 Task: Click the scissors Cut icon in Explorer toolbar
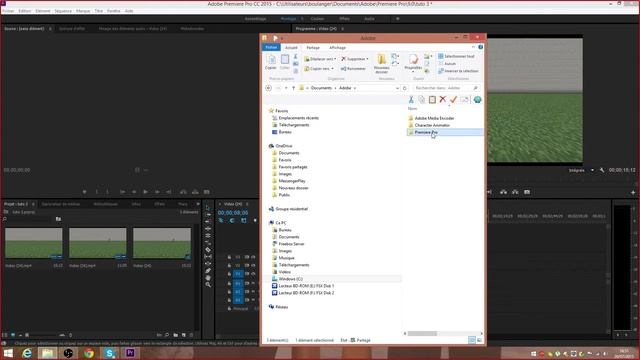(411, 100)
